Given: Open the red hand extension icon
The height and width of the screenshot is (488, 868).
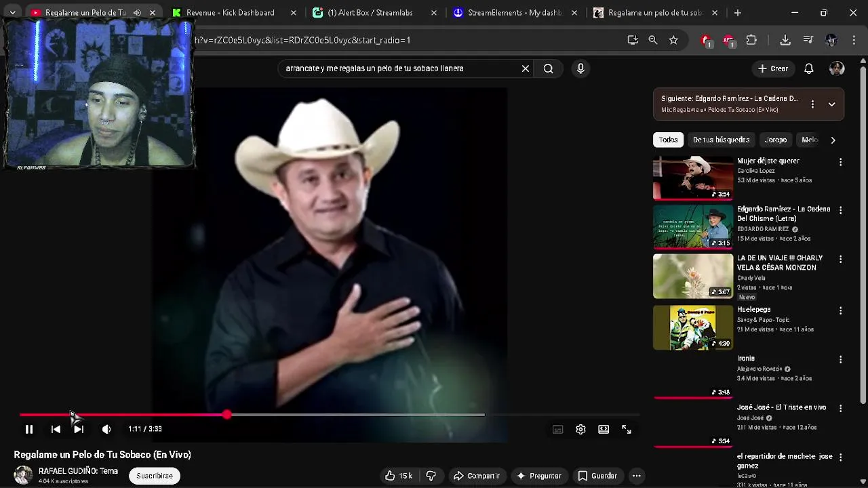Looking at the screenshot, I should pyautogui.click(x=707, y=41).
